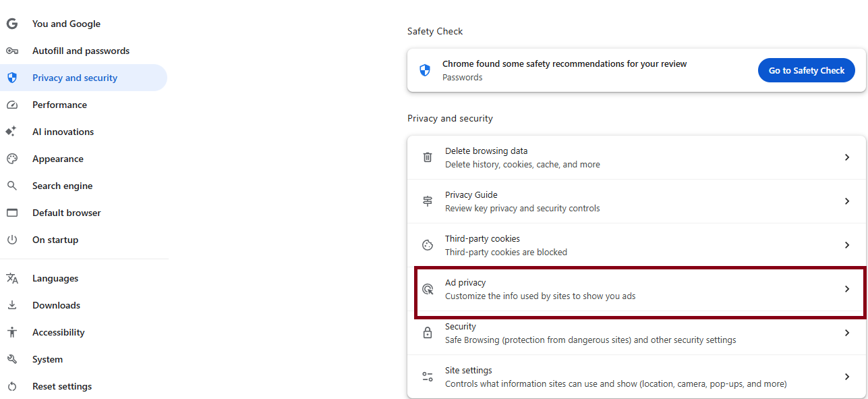Click the Site settings sliders icon
Image resolution: width=868 pixels, height=399 pixels.
[428, 377]
